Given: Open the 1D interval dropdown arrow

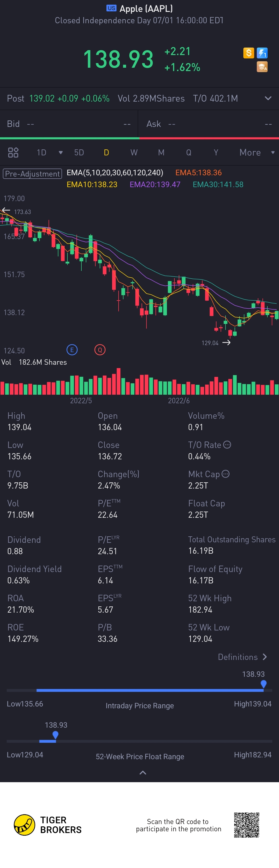Looking at the screenshot, I should pyautogui.click(x=61, y=153).
